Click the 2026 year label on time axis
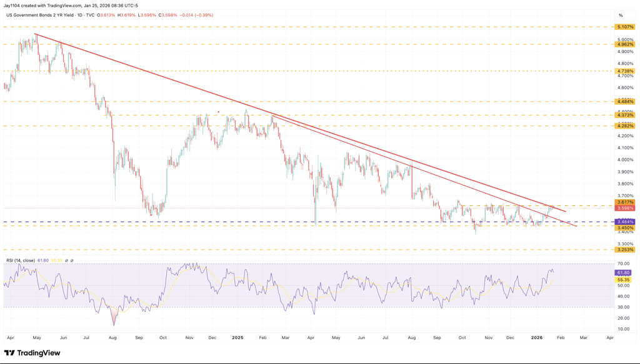 (x=536, y=338)
